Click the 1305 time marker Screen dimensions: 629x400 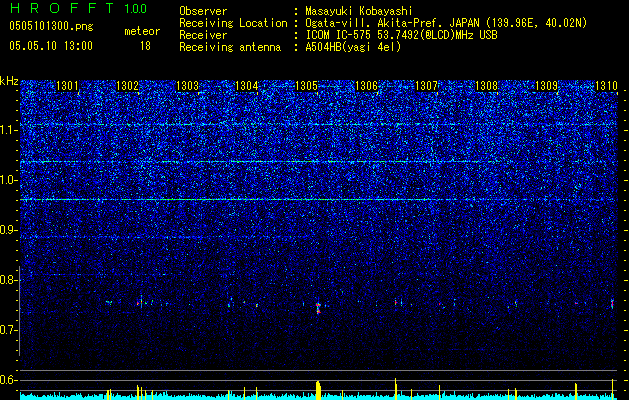click(306, 85)
